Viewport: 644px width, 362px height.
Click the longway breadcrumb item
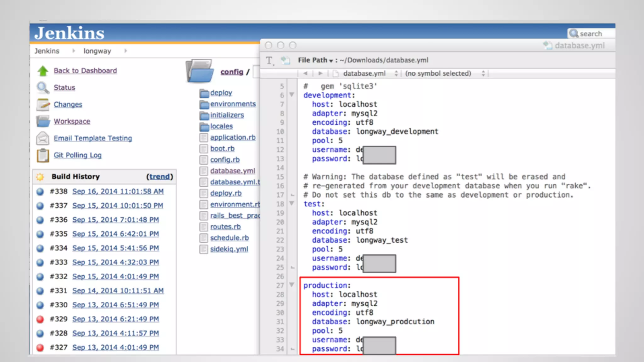(x=97, y=51)
